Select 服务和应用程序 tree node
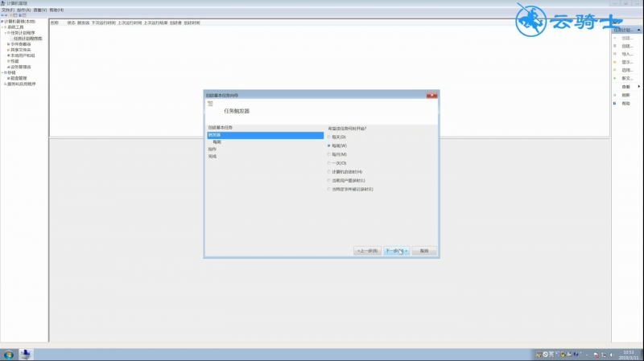The width and height of the screenshot is (644, 361). click(x=22, y=84)
